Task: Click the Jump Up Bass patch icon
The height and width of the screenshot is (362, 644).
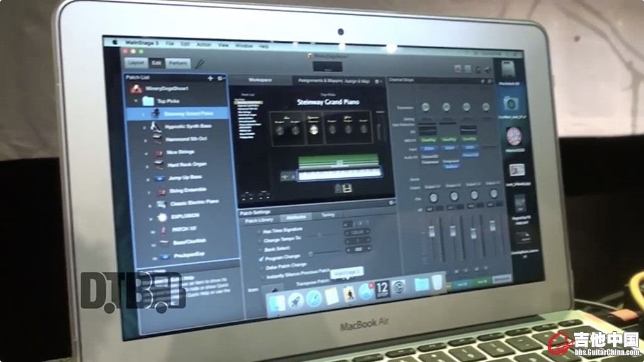Action: pyautogui.click(x=159, y=178)
